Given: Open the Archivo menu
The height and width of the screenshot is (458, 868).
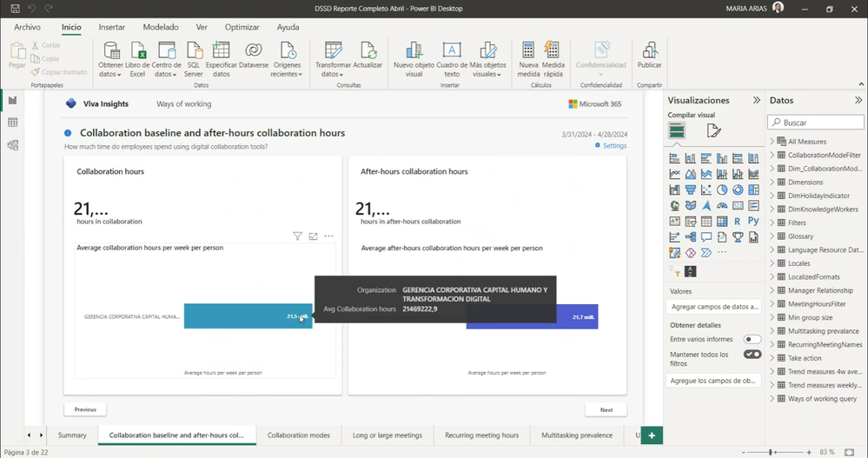Looking at the screenshot, I should [27, 27].
